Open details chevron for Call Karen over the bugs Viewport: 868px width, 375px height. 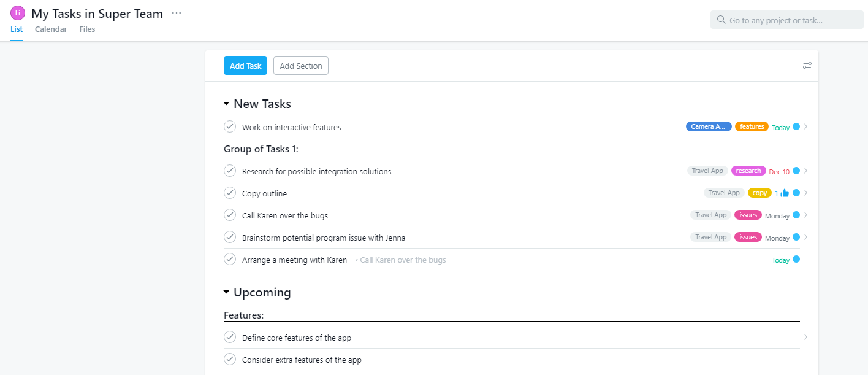click(x=806, y=215)
